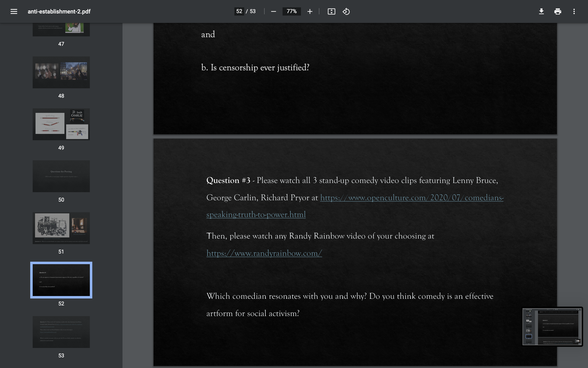588x368 pixels.
Task: Click 'artform for social activism?' text line
Action: click(253, 313)
